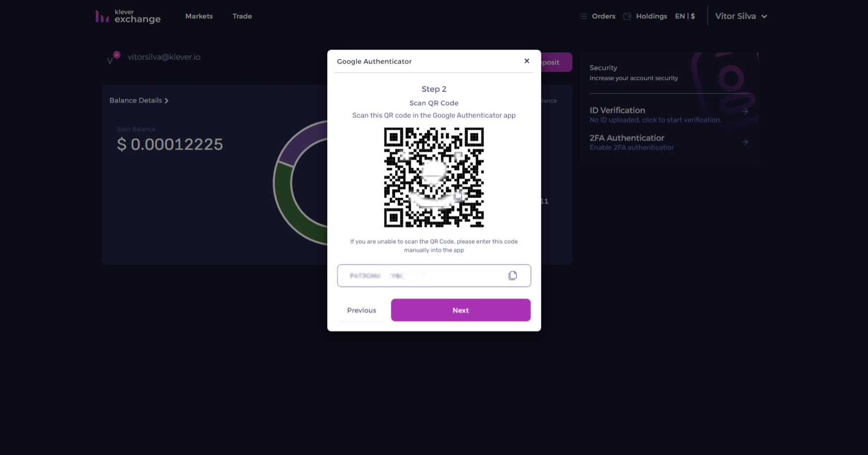
Task: Open the EN | $ language selector
Action: click(x=684, y=16)
